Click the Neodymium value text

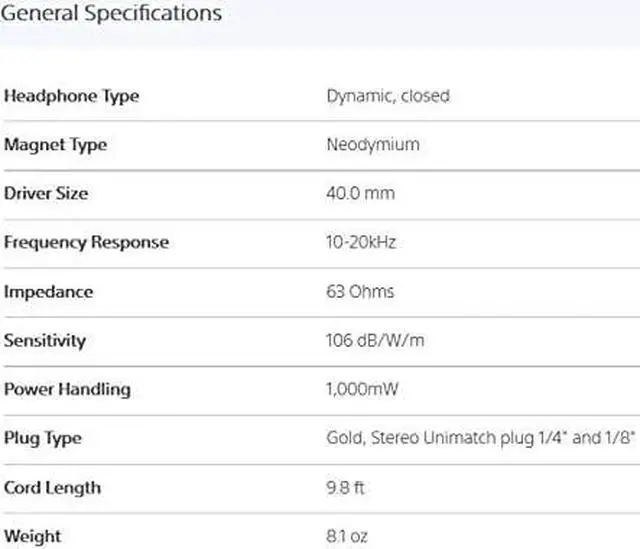[373, 145]
